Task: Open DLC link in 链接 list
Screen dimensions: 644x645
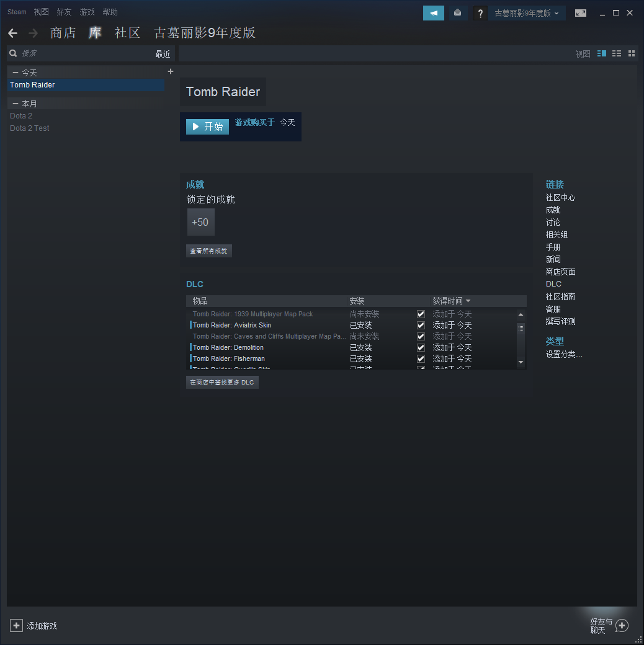Action: tap(553, 284)
